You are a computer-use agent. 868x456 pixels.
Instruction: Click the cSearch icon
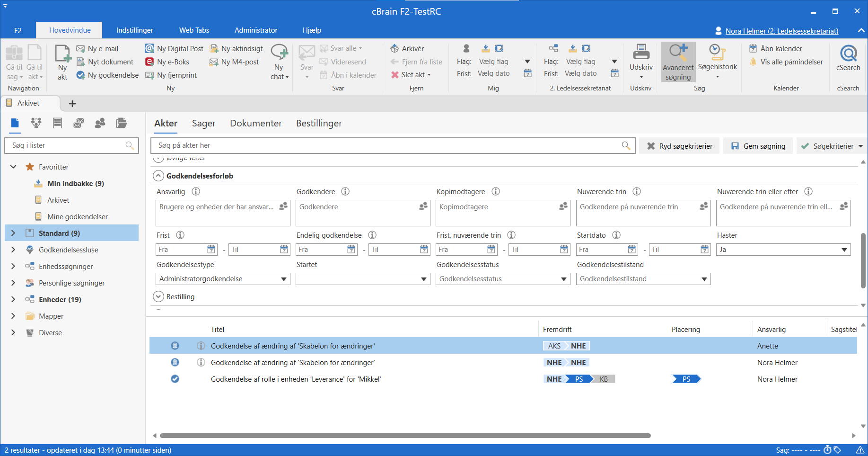tap(848, 54)
